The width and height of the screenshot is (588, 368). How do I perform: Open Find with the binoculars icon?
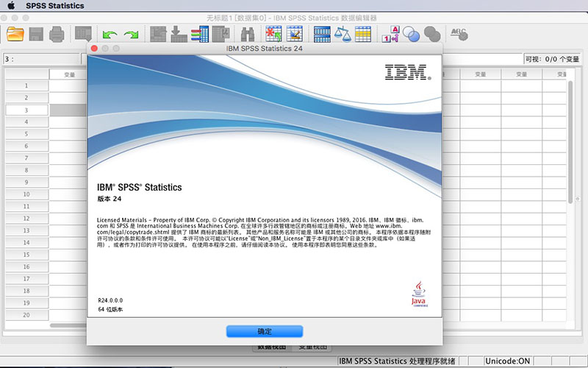248,34
